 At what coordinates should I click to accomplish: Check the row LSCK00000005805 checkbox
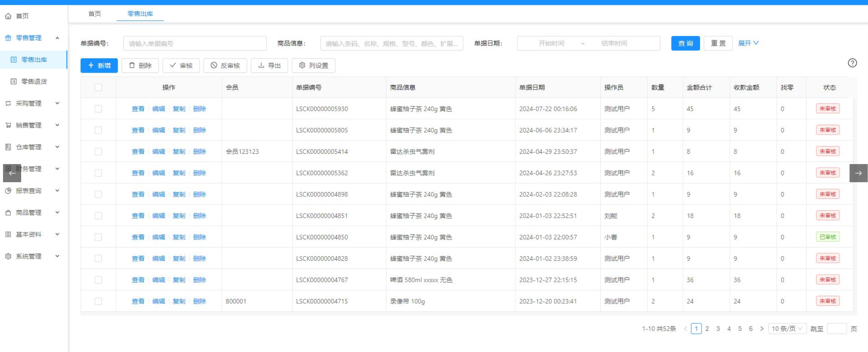click(98, 130)
